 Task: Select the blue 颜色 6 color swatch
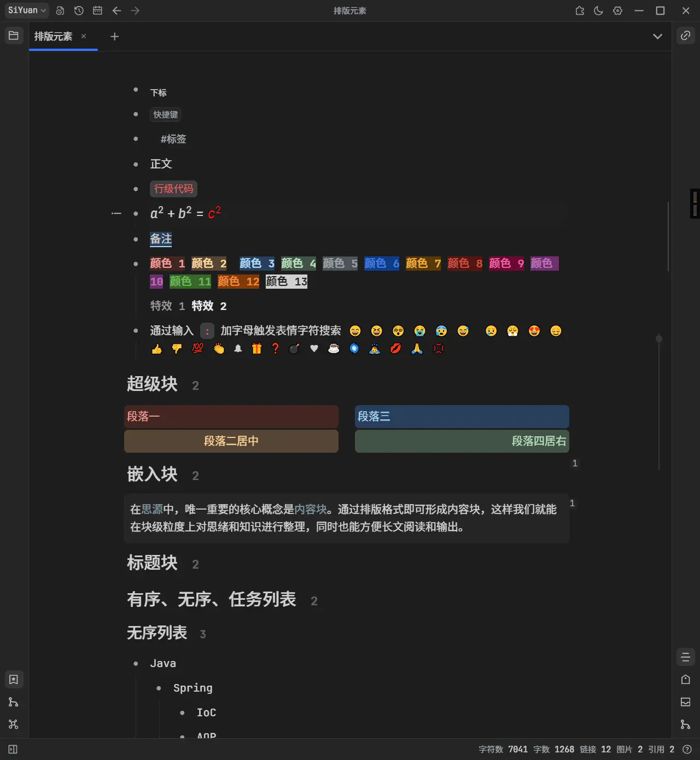point(381,264)
